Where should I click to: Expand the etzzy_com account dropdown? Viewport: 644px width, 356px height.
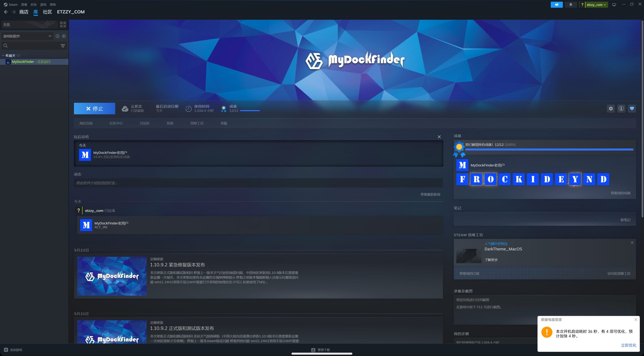point(596,5)
